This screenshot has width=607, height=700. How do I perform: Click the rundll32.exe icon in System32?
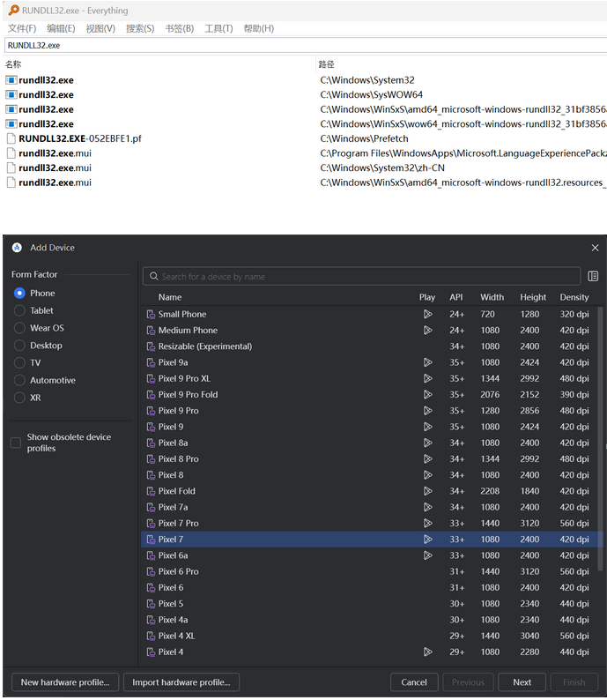(11, 80)
